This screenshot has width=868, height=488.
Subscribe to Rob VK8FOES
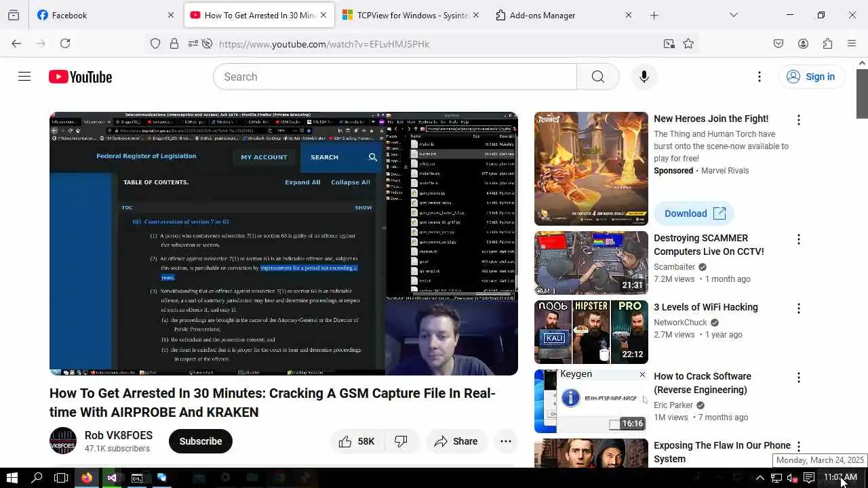200,441
